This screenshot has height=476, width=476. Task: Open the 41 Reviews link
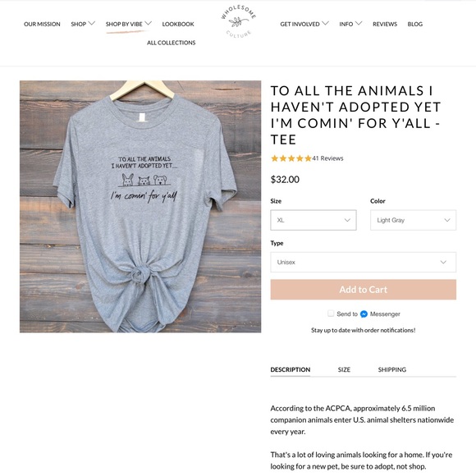click(327, 158)
